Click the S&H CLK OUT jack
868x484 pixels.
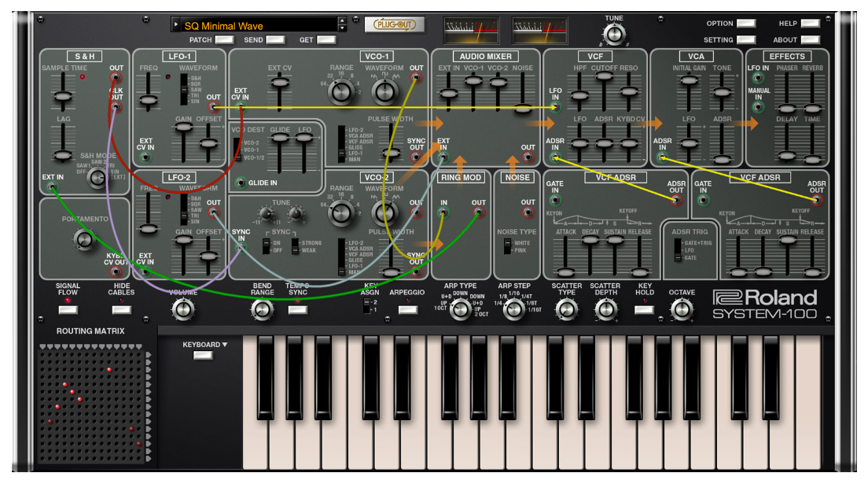coord(115,106)
